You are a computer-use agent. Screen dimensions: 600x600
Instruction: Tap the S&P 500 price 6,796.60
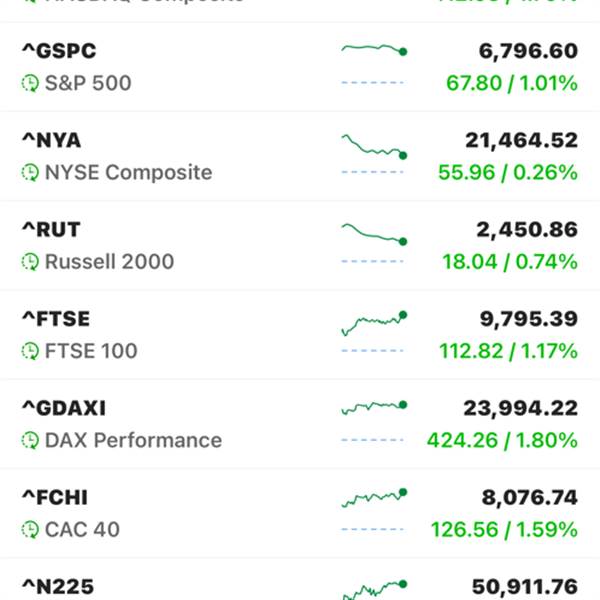[521, 51]
